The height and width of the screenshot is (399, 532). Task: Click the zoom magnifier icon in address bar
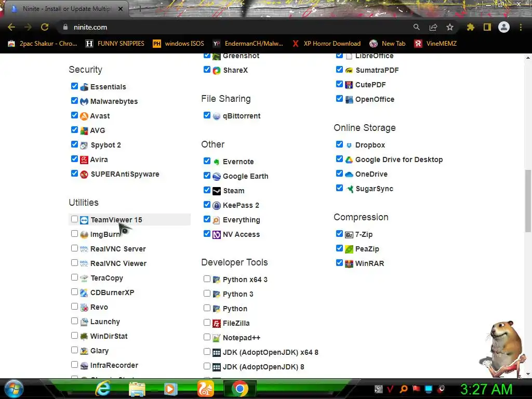(417, 27)
